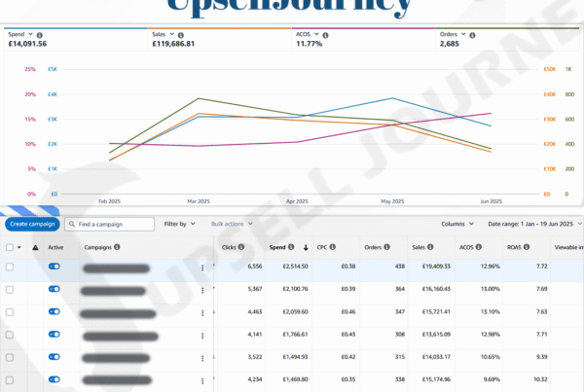
Task: Click the blurred campaign name with £2,100.76 spend
Action: click(x=114, y=291)
